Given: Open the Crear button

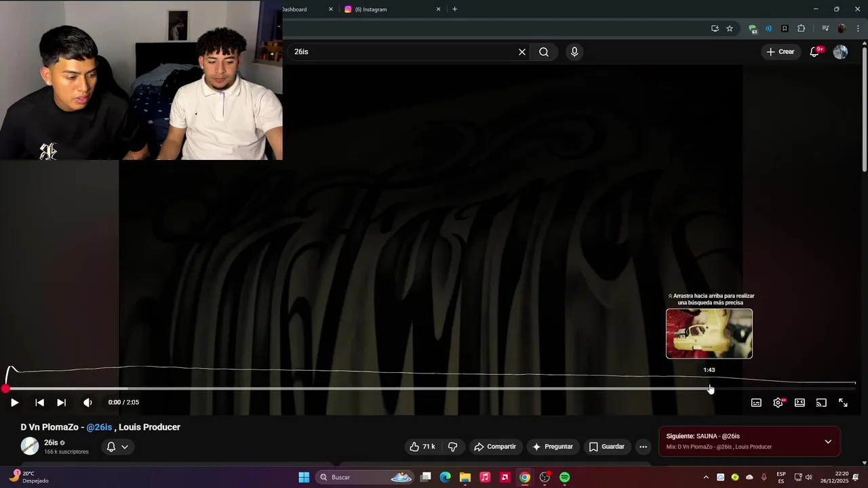Looking at the screenshot, I should pos(780,52).
